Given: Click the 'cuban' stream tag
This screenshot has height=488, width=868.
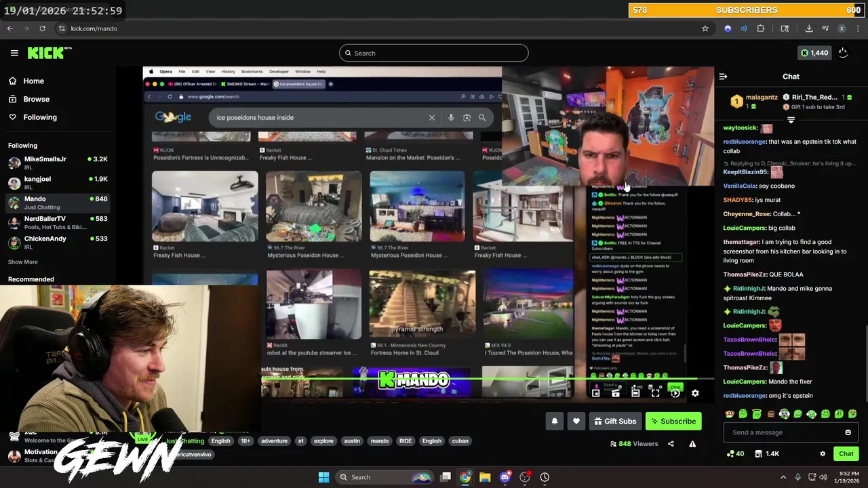Looking at the screenshot, I should tap(460, 441).
